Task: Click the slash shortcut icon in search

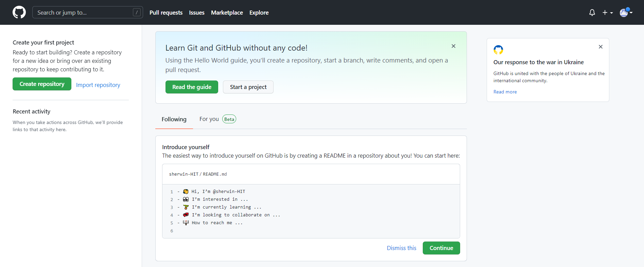Action: (137, 13)
